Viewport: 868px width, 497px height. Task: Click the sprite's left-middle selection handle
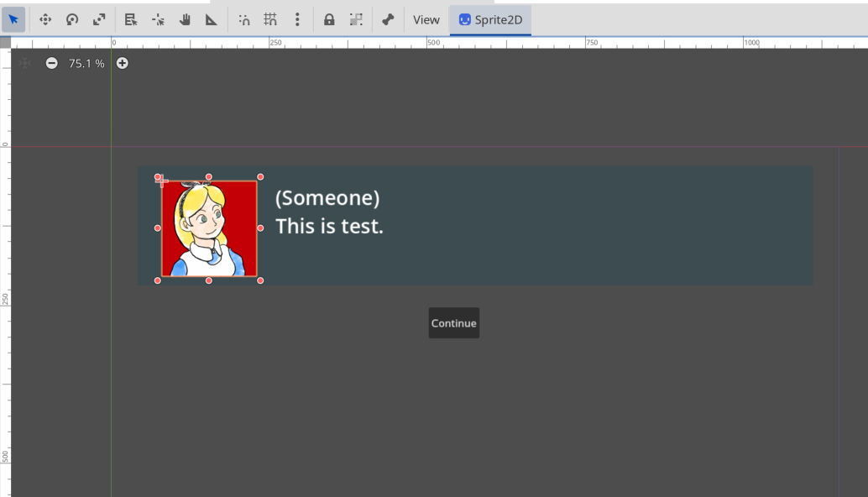coord(158,228)
